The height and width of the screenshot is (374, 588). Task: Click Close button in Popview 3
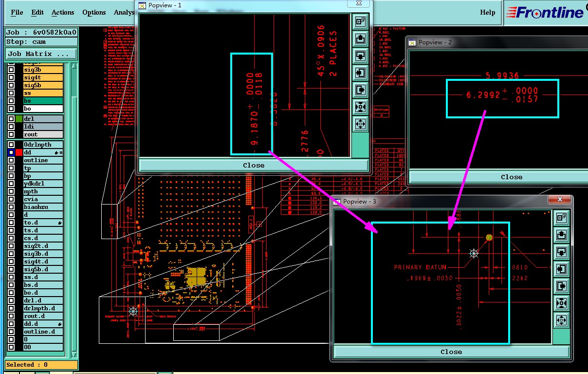click(451, 352)
